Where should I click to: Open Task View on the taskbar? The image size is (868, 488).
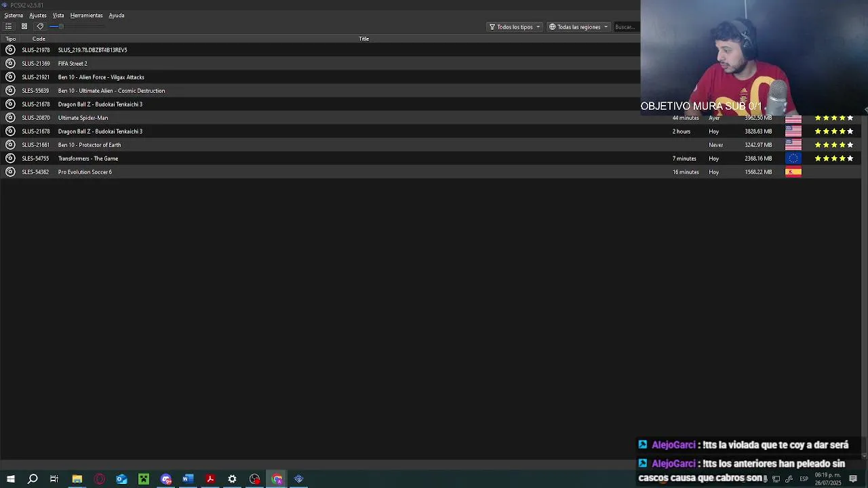pyautogui.click(x=54, y=479)
